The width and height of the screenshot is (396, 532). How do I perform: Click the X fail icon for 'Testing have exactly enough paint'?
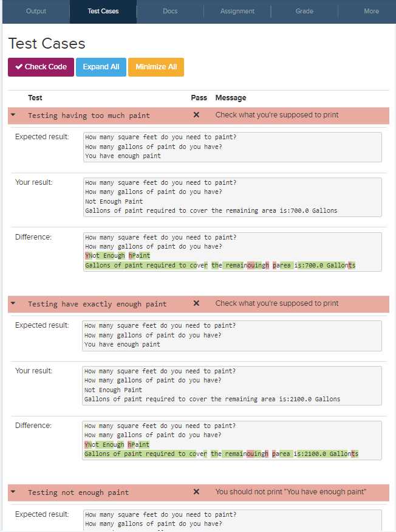(196, 303)
